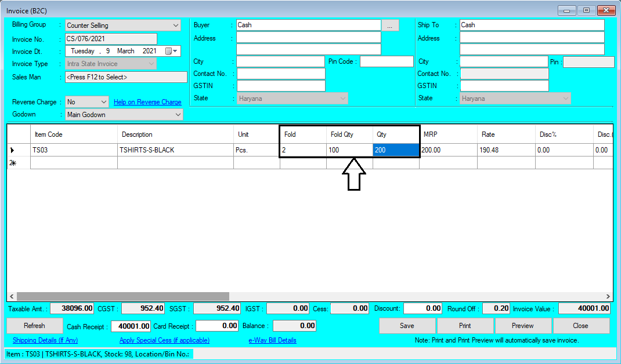Edit the Cash Receipt amount field
Viewport: 621px width, 364px height.
coord(131,326)
